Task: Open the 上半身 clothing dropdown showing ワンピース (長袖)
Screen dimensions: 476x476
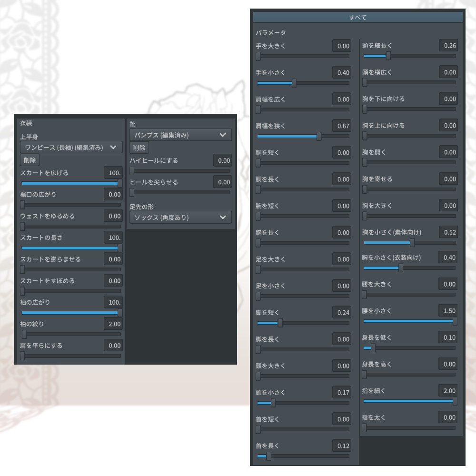Action: 70,147
